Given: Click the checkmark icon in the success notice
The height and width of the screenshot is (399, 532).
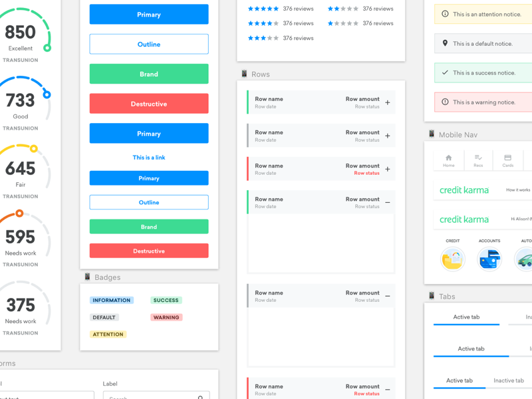Looking at the screenshot, I should 445,72.
